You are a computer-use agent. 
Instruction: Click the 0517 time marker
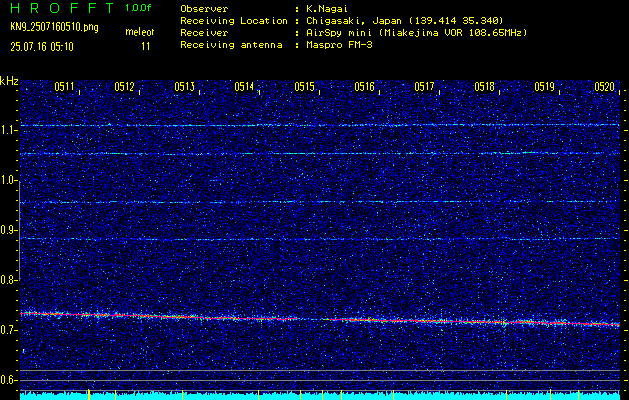(424, 87)
